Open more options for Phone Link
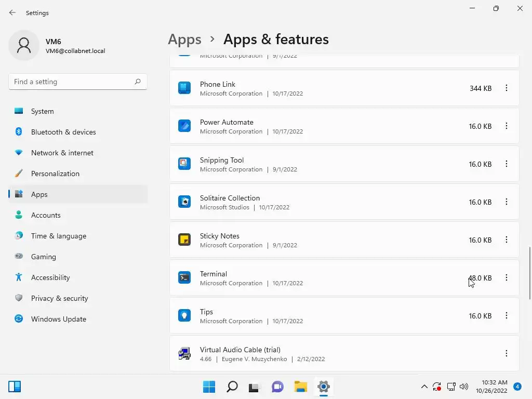 tap(506, 88)
